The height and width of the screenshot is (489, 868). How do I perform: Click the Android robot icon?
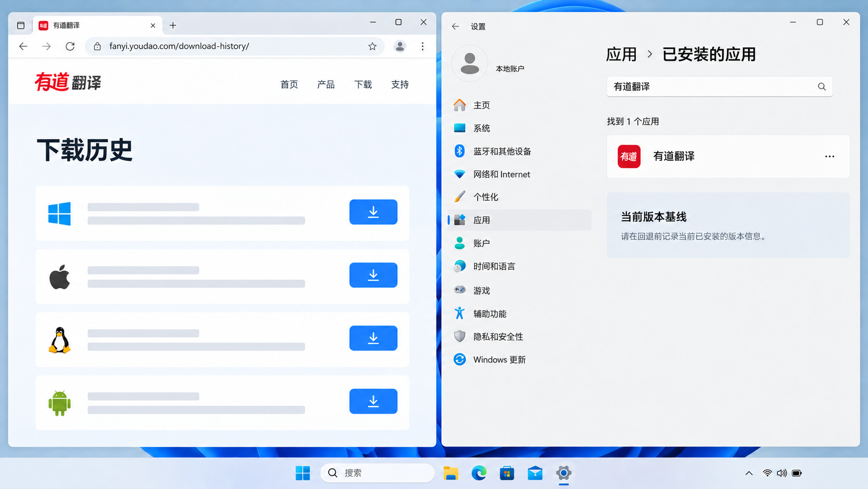point(59,403)
